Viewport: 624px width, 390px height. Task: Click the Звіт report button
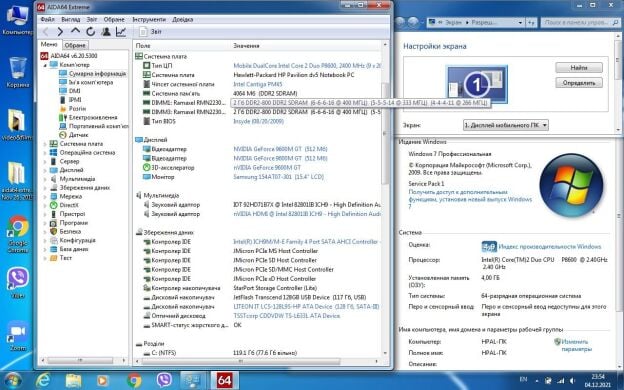[150, 32]
